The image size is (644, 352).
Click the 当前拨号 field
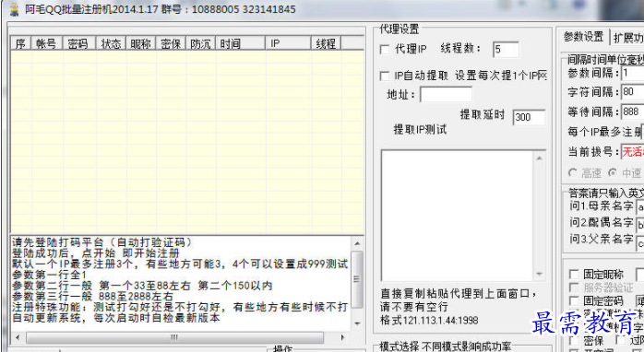tap(633, 151)
